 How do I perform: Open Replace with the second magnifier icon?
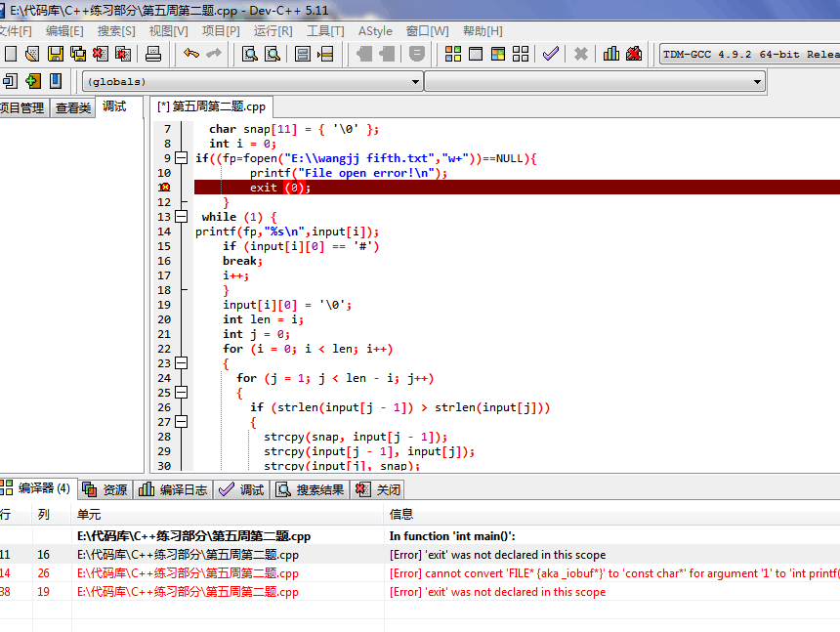[273, 54]
